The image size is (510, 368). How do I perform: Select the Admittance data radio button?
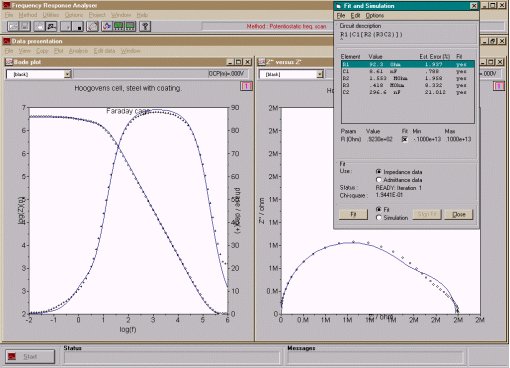tap(378, 180)
